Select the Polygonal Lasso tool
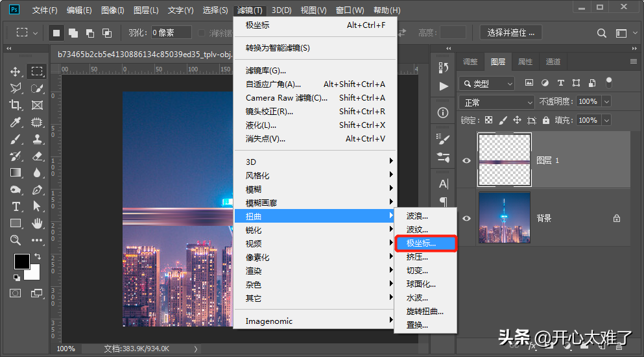Screen dimensions: 644x357 coord(16,88)
